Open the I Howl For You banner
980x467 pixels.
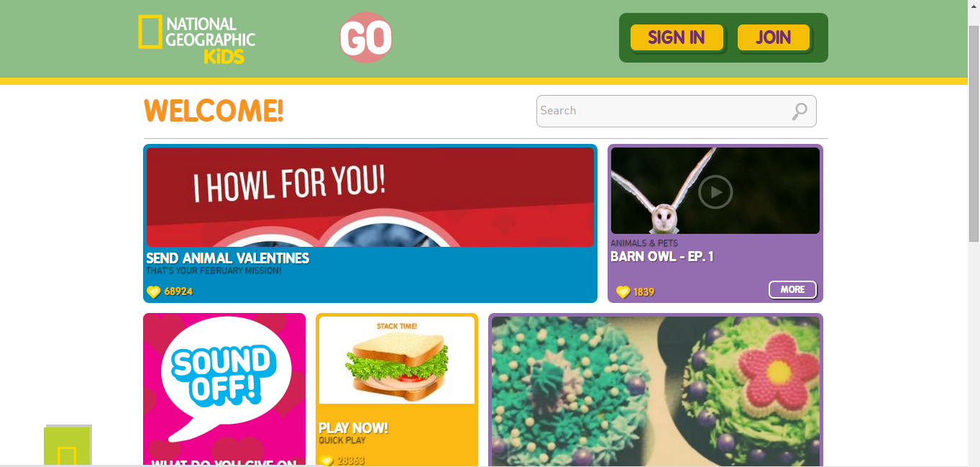click(x=370, y=197)
